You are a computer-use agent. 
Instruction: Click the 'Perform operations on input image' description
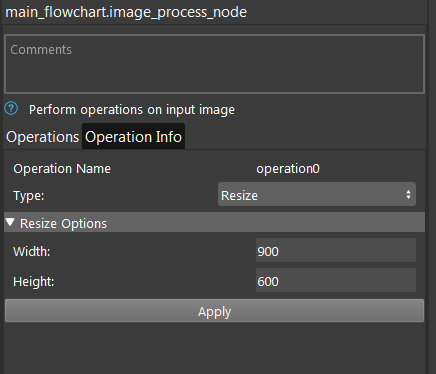pos(132,110)
